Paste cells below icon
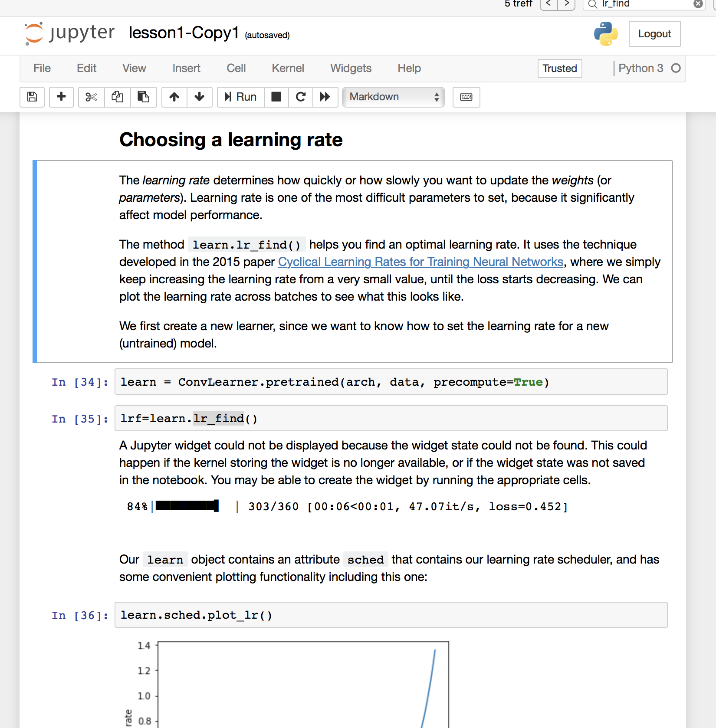716x728 pixels. [143, 97]
